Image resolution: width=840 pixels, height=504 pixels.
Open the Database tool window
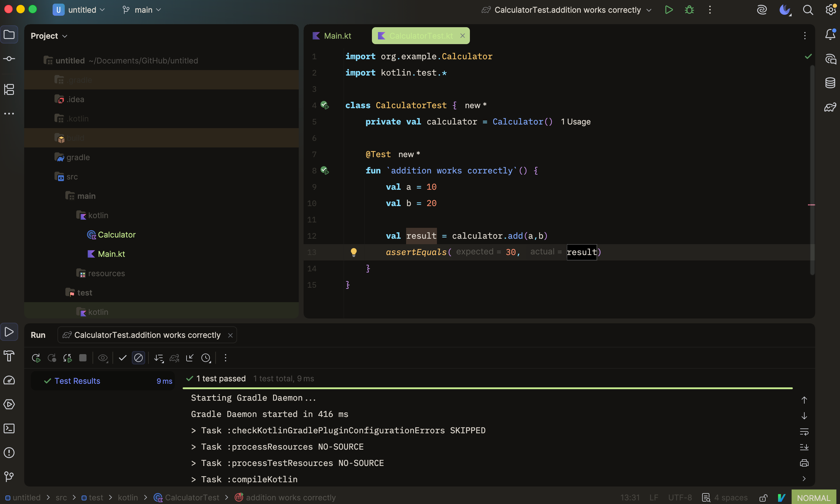click(830, 83)
